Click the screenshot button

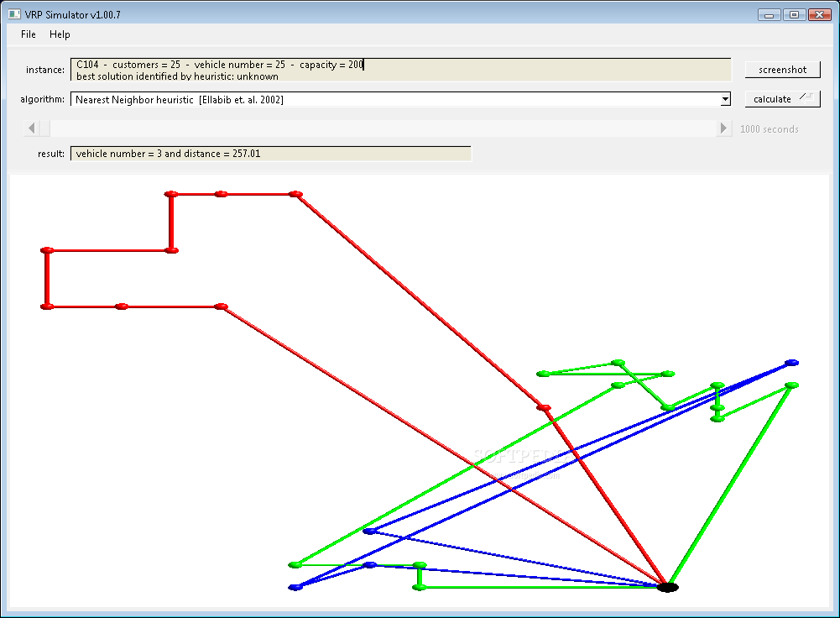[782, 70]
